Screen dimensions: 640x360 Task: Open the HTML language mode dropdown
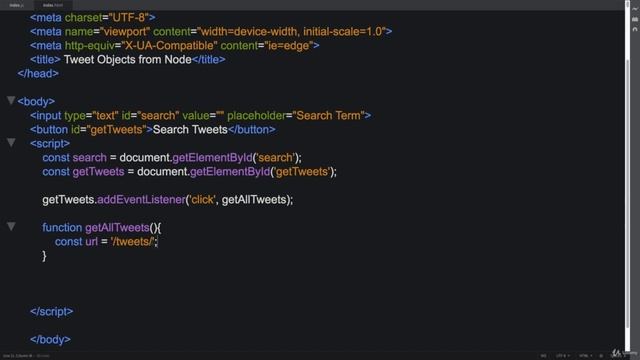tap(585, 356)
